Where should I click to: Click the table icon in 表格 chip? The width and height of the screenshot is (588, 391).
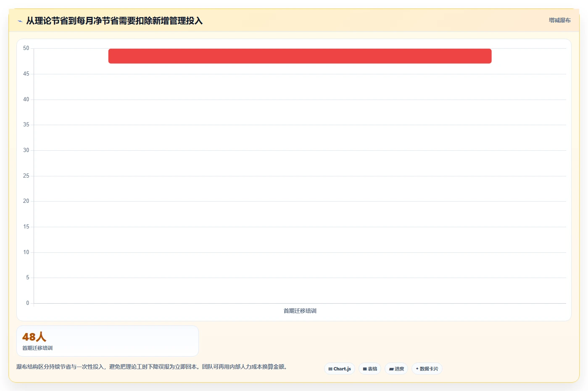point(365,369)
